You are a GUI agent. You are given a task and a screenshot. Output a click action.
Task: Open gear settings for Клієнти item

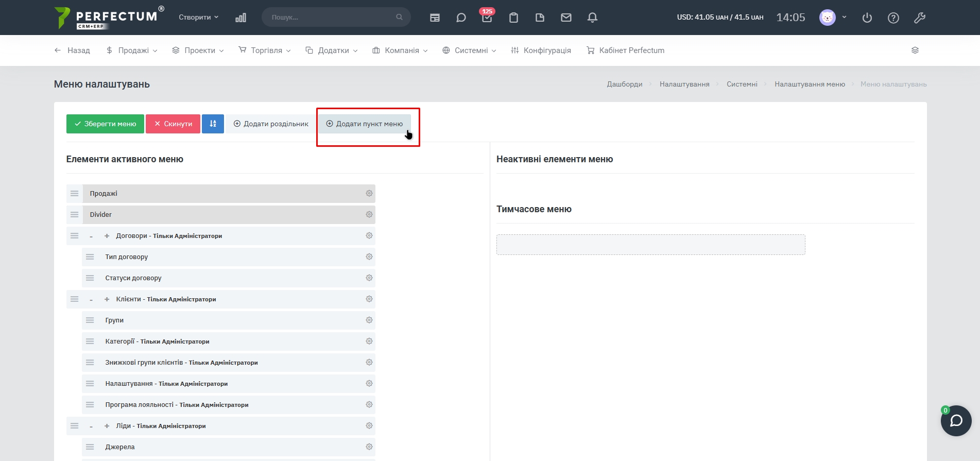pyautogui.click(x=369, y=299)
